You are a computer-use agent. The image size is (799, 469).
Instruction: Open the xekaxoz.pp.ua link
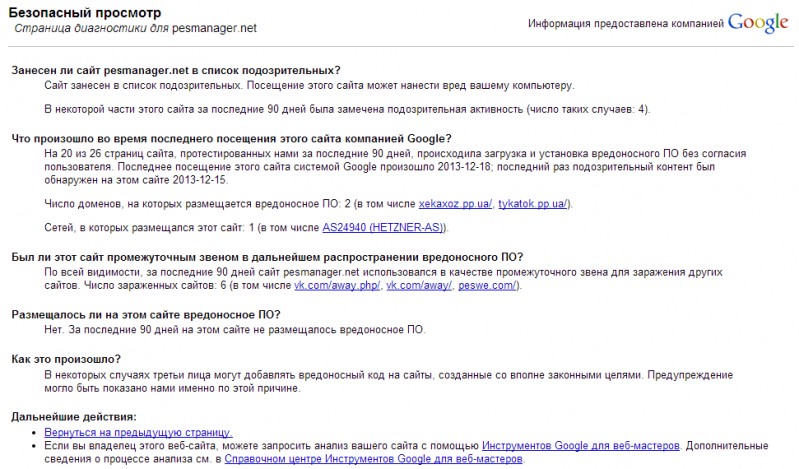454,204
